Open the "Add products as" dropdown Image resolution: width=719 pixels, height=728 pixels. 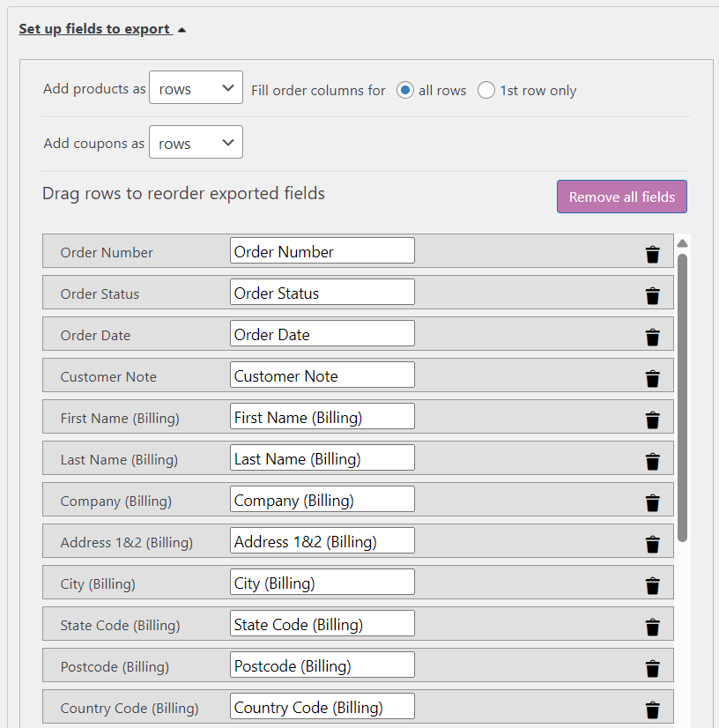(196, 88)
